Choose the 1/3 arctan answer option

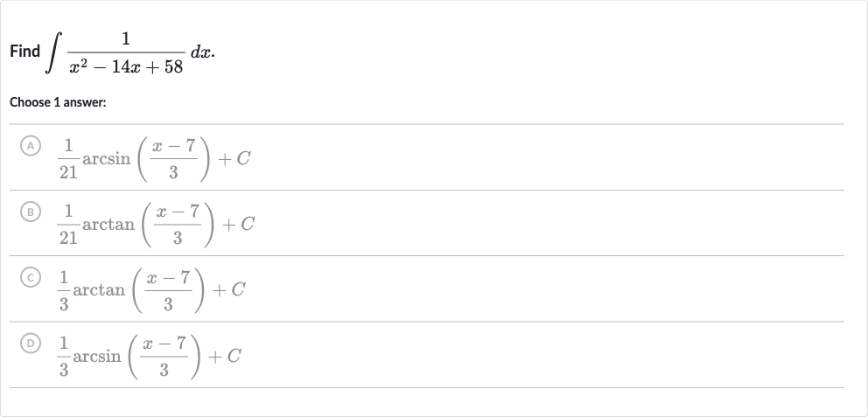click(x=427, y=289)
